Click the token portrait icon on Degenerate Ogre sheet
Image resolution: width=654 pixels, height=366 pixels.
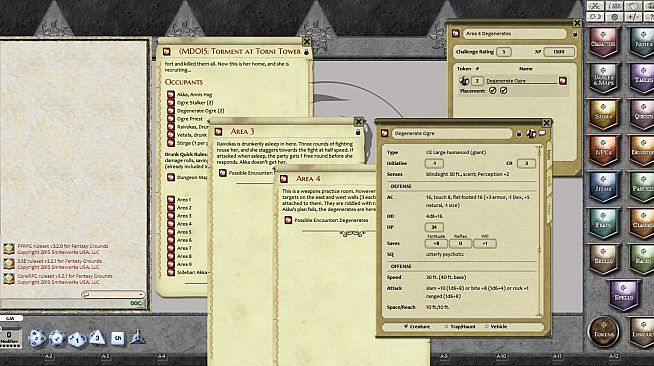[531, 133]
